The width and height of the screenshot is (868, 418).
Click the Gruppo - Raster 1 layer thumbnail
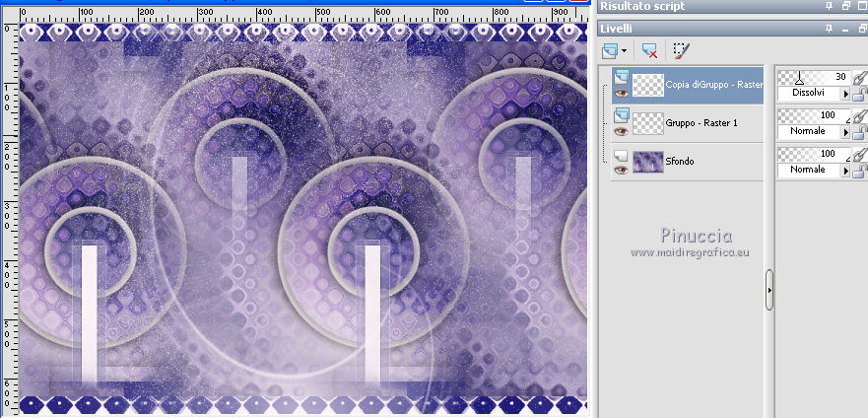click(647, 123)
